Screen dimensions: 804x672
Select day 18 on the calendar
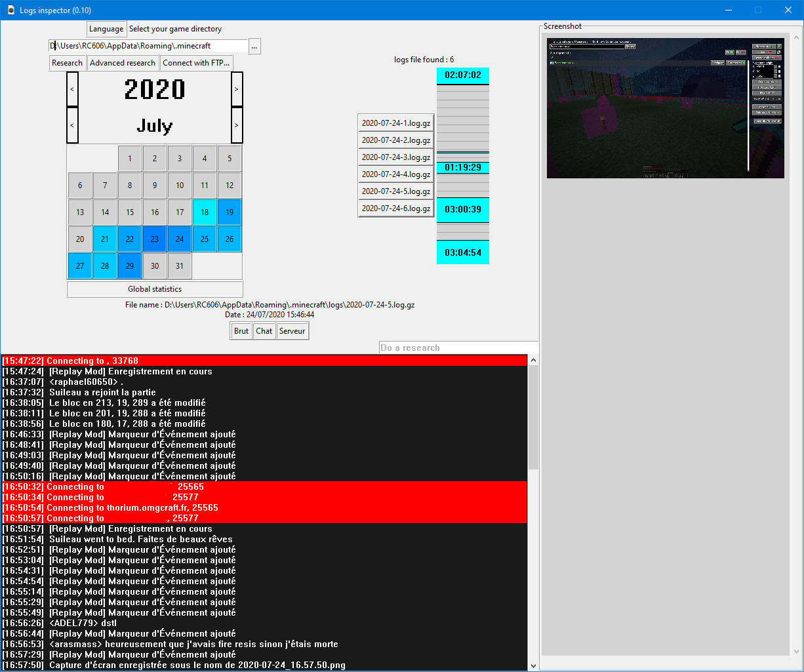point(204,212)
